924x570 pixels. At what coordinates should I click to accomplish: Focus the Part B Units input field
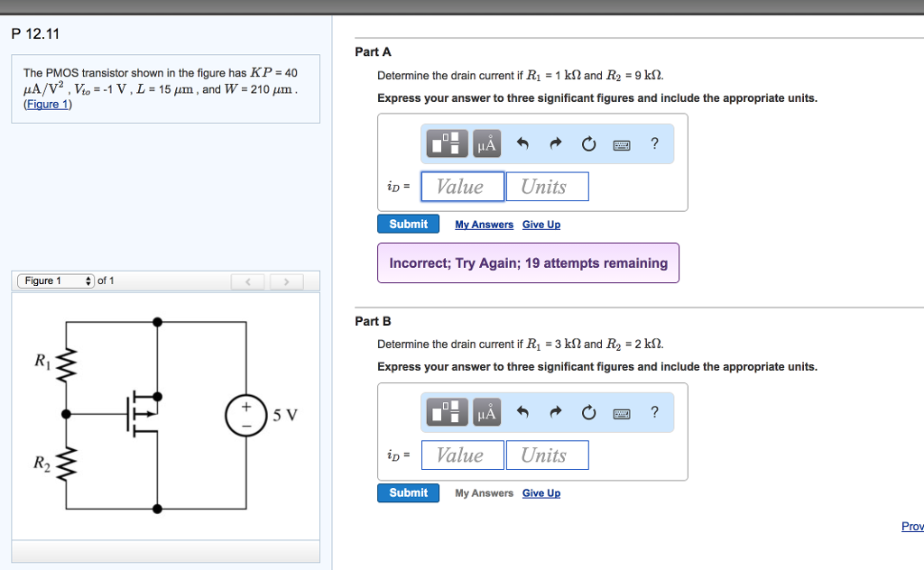point(547,455)
